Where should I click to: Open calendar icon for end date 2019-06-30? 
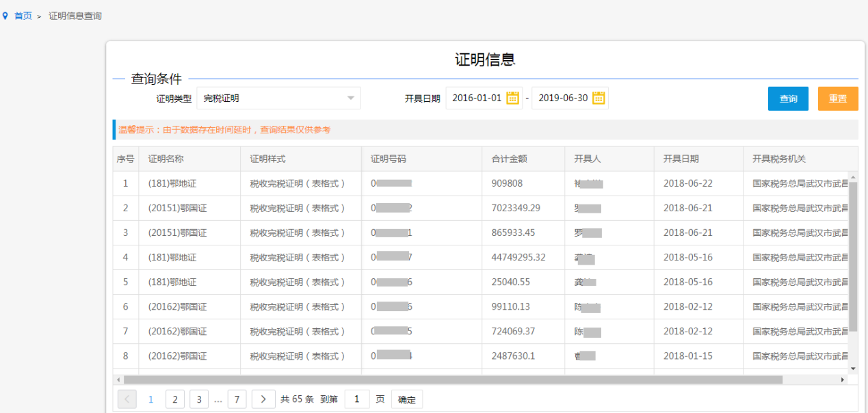pos(599,98)
